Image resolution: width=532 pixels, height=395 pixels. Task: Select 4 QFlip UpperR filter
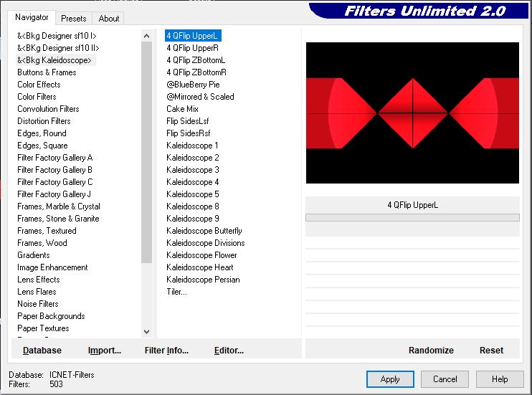click(192, 48)
